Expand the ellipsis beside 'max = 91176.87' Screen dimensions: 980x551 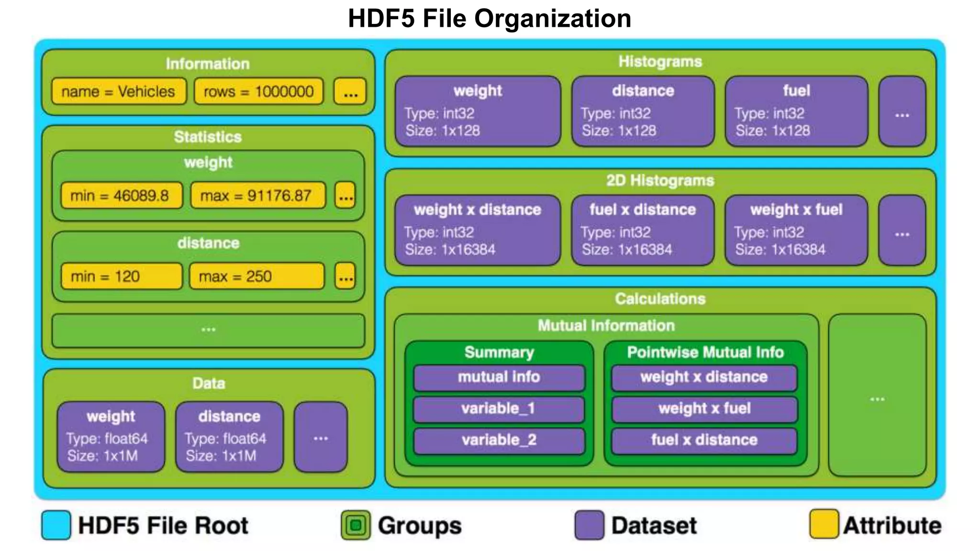pyautogui.click(x=345, y=195)
